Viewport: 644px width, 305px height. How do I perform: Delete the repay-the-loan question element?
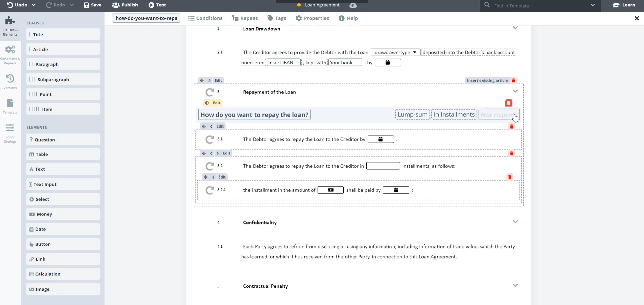point(509,103)
